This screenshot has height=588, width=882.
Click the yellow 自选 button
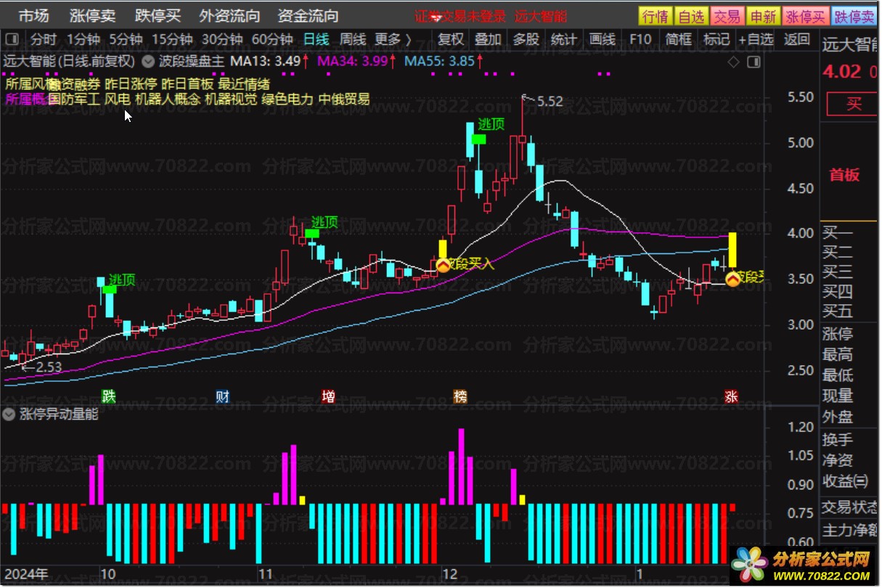click(691, 16)
